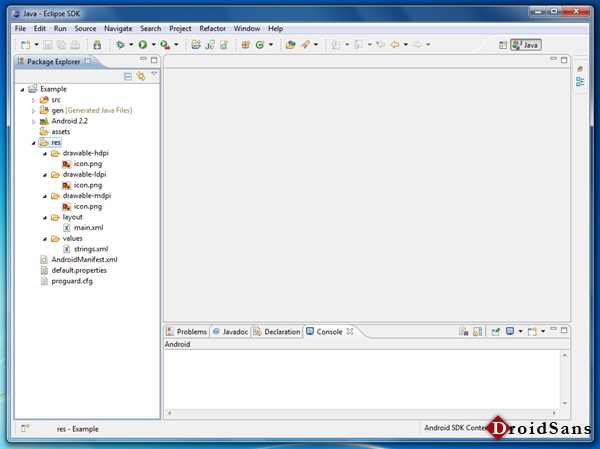Toggle Scroll Lock in the Console
This screenshot has height=449, width=600.
point(478,331)
